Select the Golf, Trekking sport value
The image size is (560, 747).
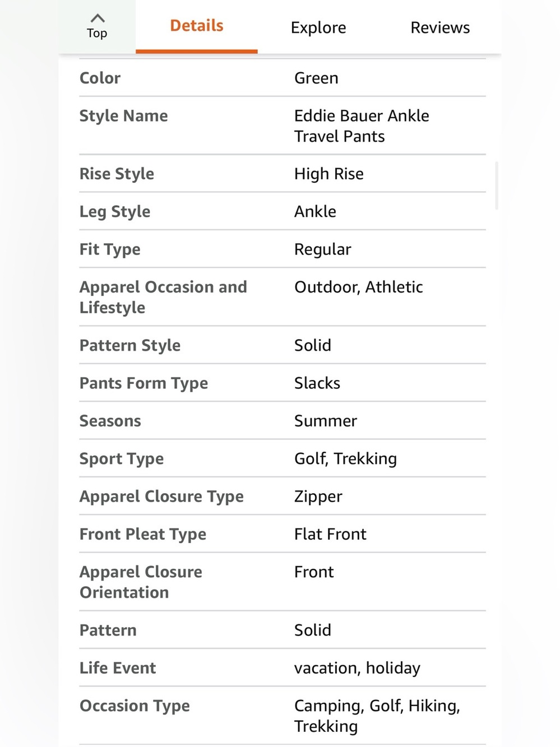[345, 459]
